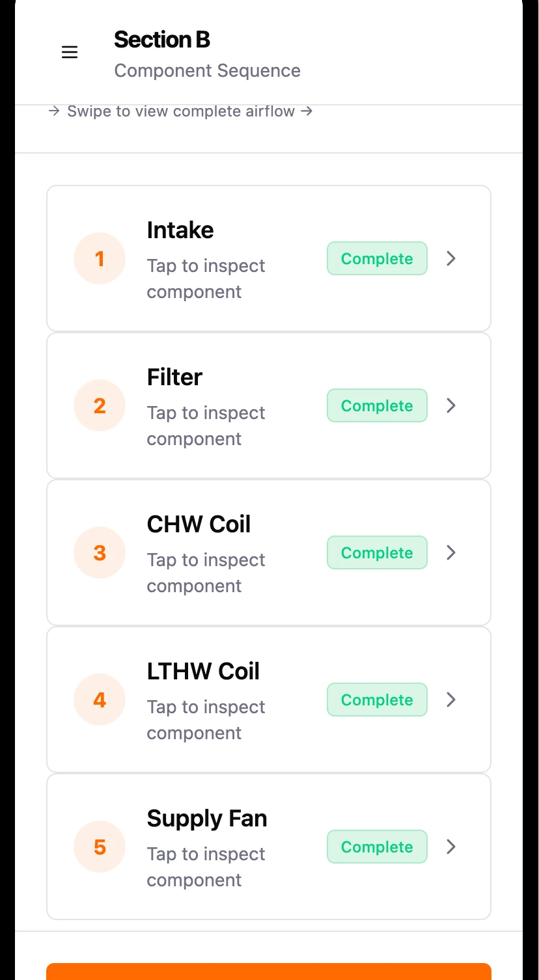Screen dimensions: 539x980
Task: Click the Section B header title
Action: pyautogui.click(x=162, y=40)
